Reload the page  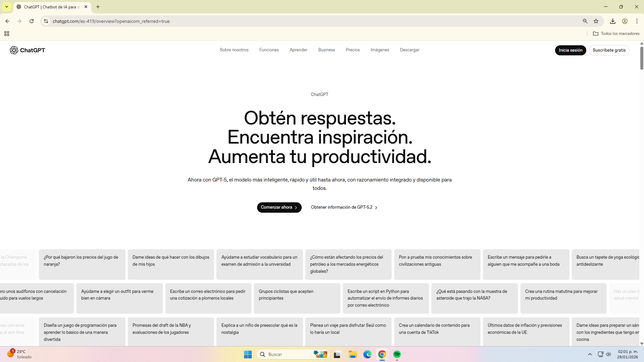coord(32,21)
